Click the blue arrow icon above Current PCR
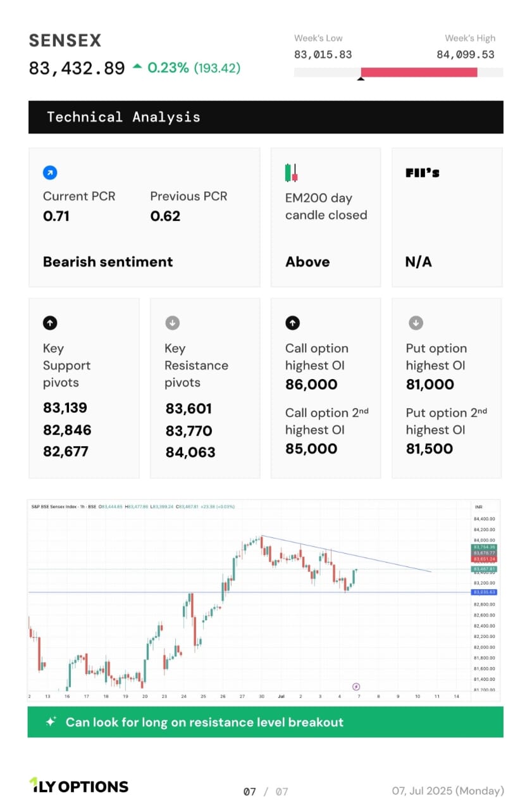The image size is (532, 810). (50, 172)
